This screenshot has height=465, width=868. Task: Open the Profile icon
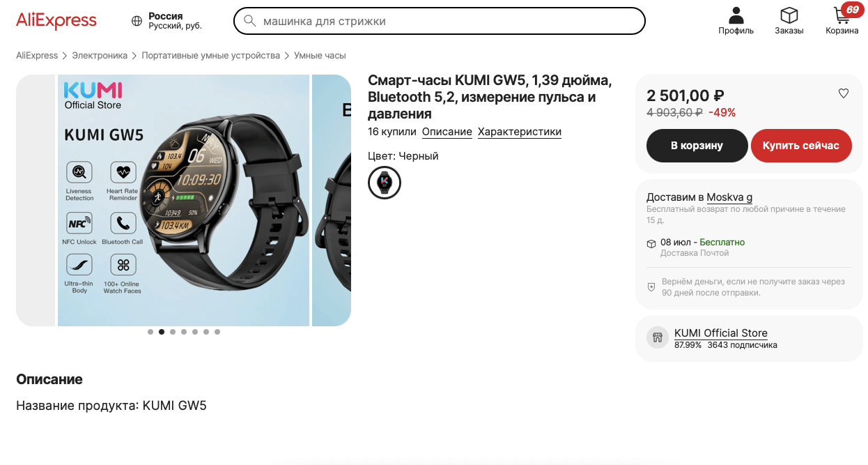tap(736, 15)
